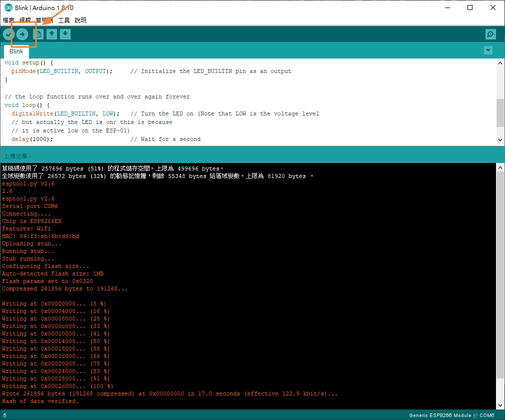Click the 'Wrote 261856 bytes' console line
Viewport: 505px width, 420px height.
coord(169,393)
